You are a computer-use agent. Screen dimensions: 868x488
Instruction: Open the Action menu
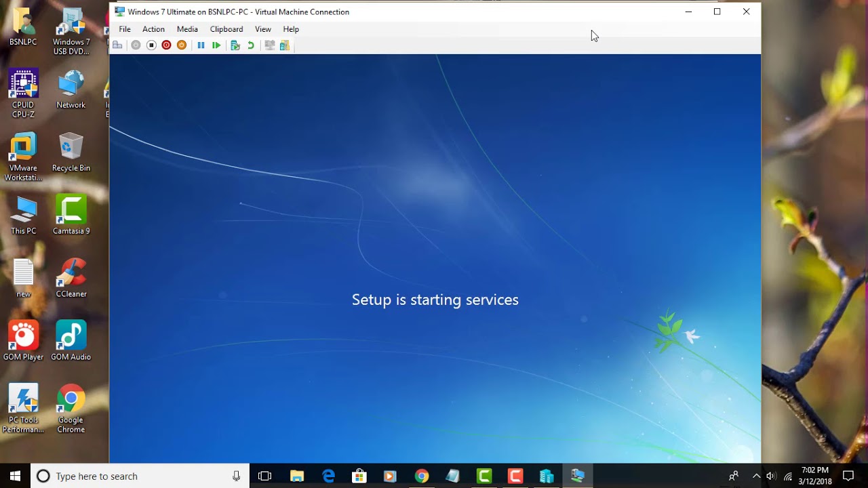pyautogui.click(x=153, y=29)
